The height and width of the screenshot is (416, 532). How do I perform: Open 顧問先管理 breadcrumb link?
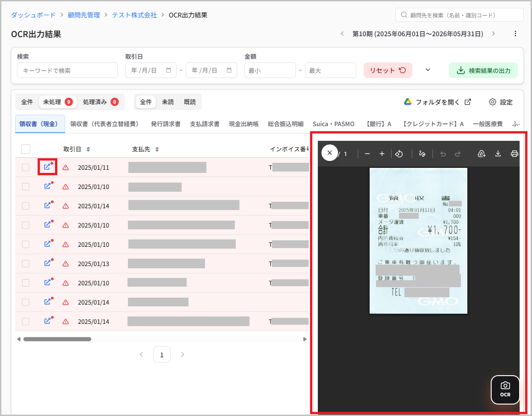pos(84,15)
